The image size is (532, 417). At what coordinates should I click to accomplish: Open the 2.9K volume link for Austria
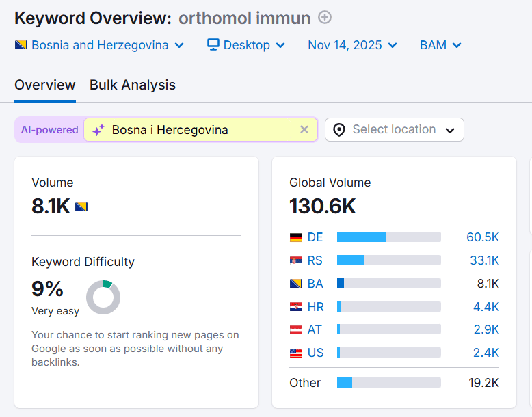[486, 329]
